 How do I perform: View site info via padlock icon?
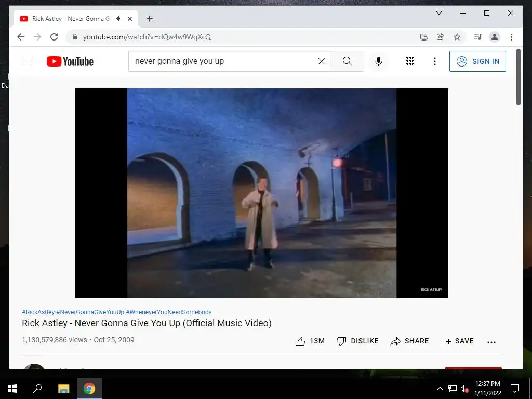75,37
